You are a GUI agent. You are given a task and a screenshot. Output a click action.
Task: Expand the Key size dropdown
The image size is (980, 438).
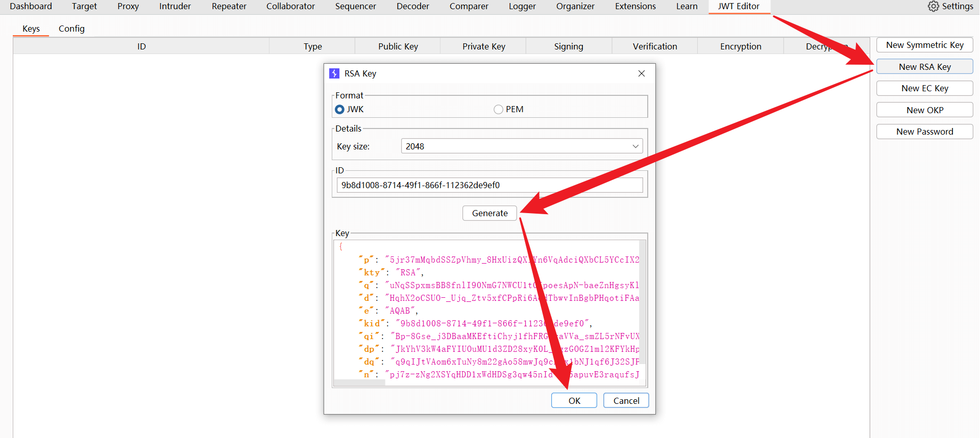[635, 146]
